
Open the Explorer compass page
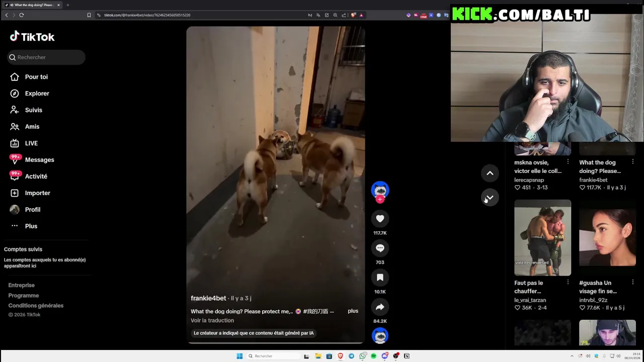coord(30,94)
